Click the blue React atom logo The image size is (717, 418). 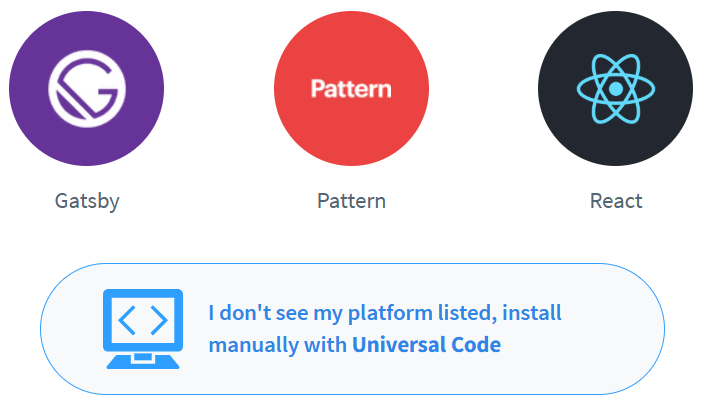tap(616, 89)
